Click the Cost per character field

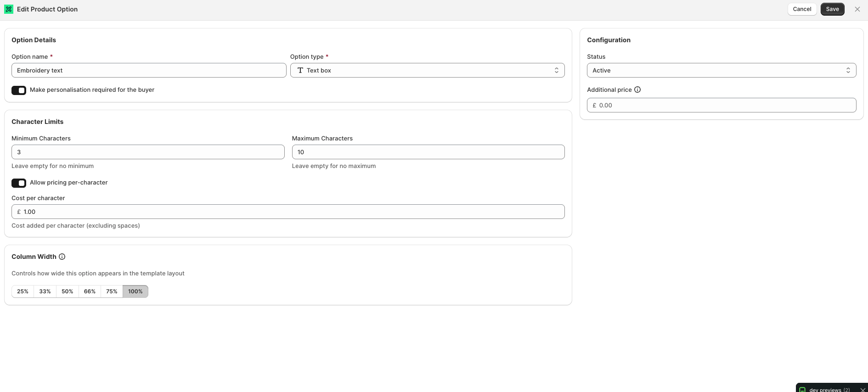[x=288, y=212]
